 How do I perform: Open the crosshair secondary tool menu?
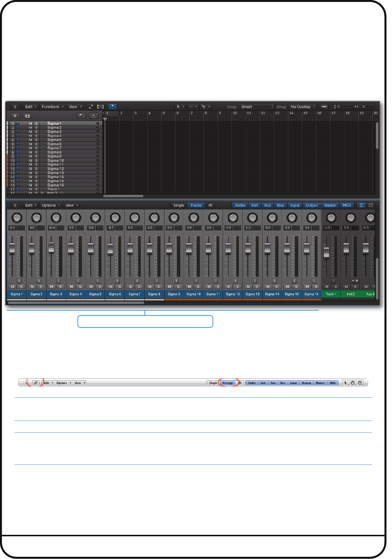point(193,107)
